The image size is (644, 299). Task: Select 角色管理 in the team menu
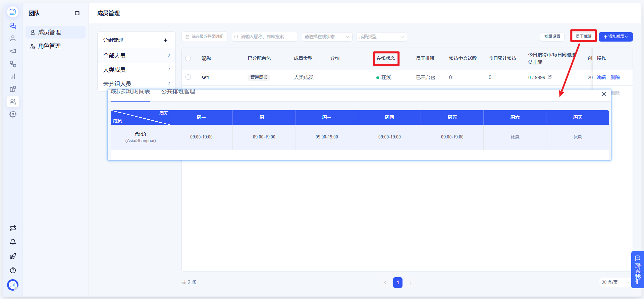55,46
